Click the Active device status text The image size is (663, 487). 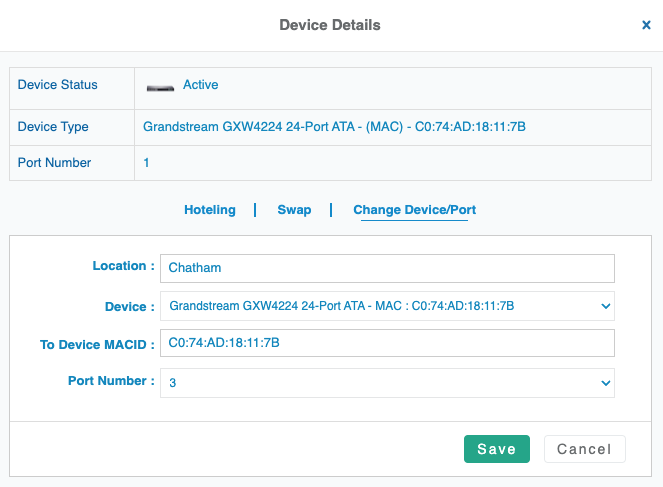[200, 85]
